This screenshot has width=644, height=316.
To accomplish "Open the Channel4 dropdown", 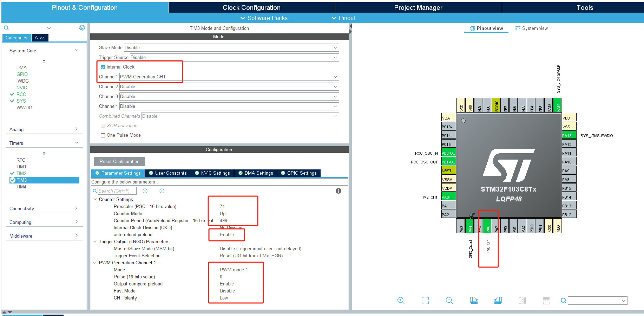I will tap(229, 106).
